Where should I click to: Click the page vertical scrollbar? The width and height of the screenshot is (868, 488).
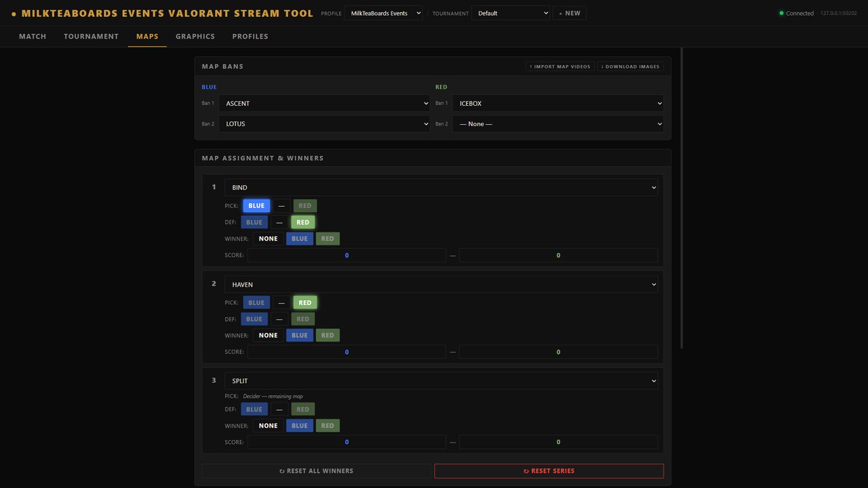click(682, 198)
